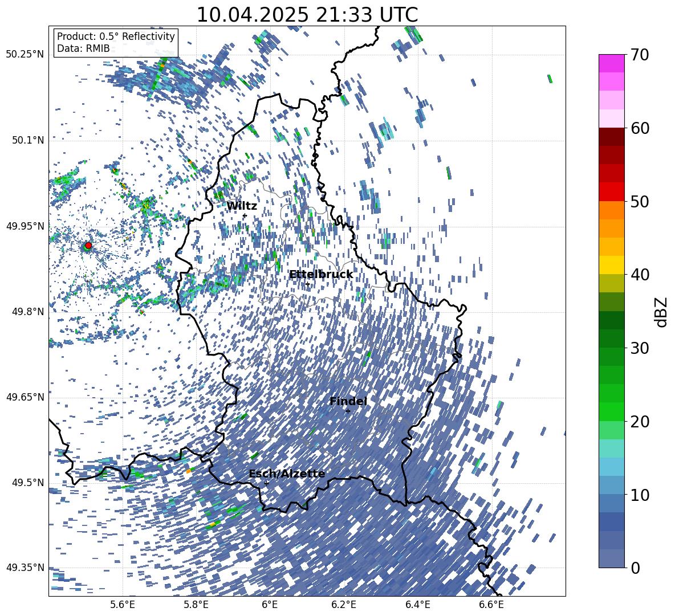Click the Product: 0.5° Reflectivity text
Viewport: 675px width, 616px height.
[116, 36]
